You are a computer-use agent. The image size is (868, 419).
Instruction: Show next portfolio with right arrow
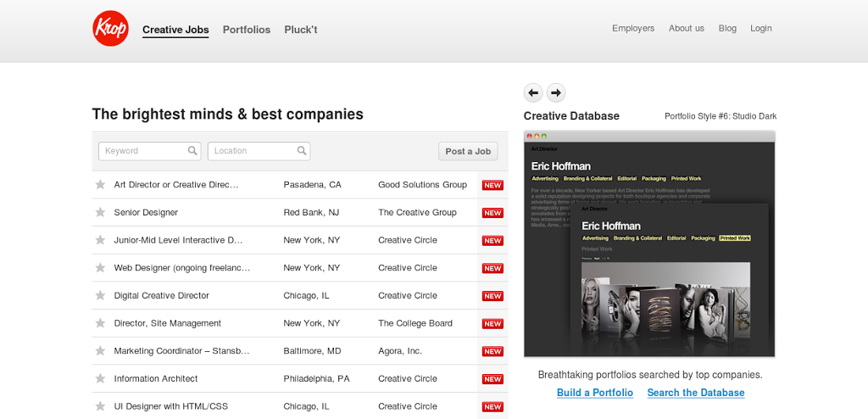(556, 92)
